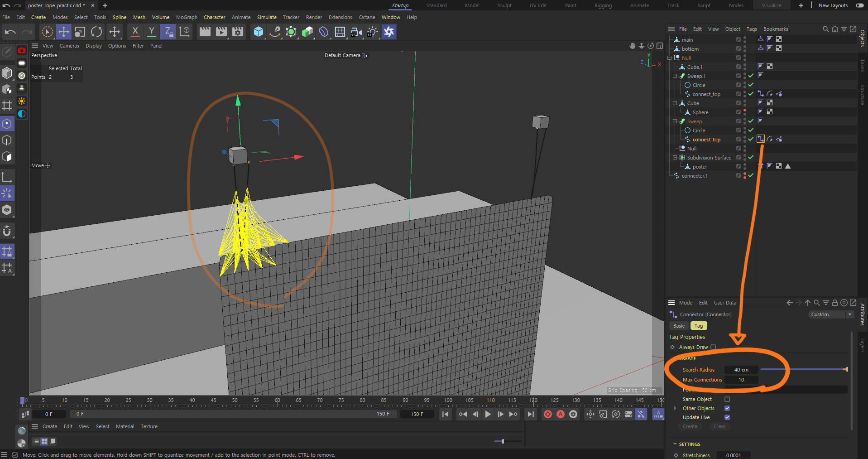This screenshot has width=868, height=459.
Task: Open the Simulate menu
Action: click(267, 17)
